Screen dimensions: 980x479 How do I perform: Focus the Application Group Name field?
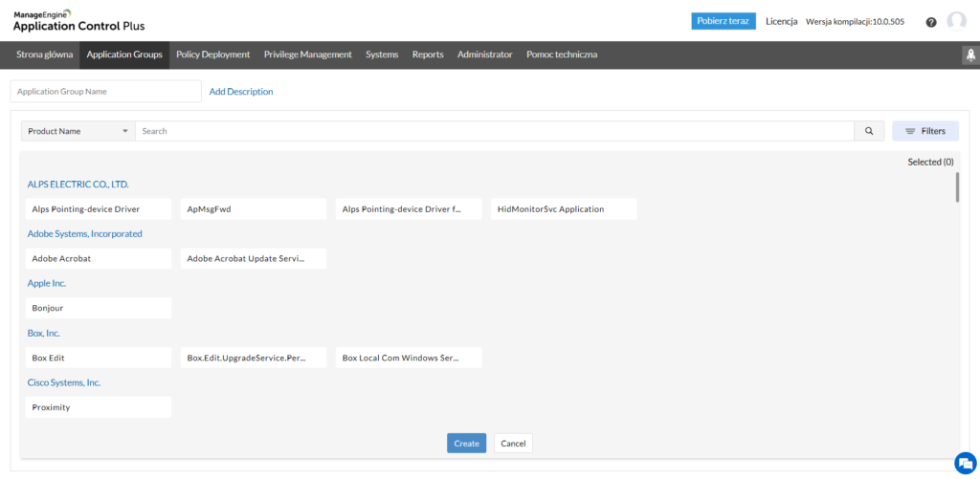[105, 92]
